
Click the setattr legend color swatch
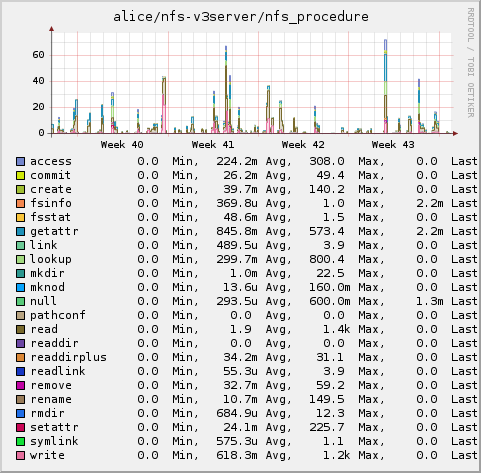click(20, 428)
